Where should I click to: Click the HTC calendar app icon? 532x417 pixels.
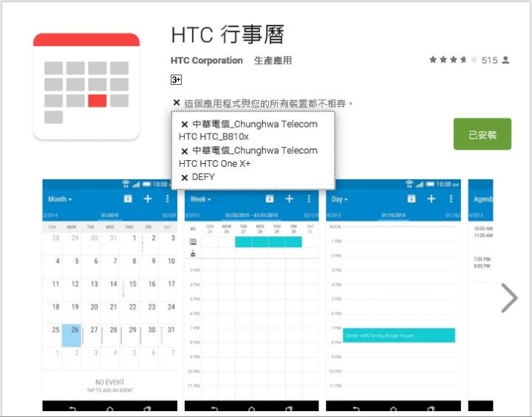(86, 86)
